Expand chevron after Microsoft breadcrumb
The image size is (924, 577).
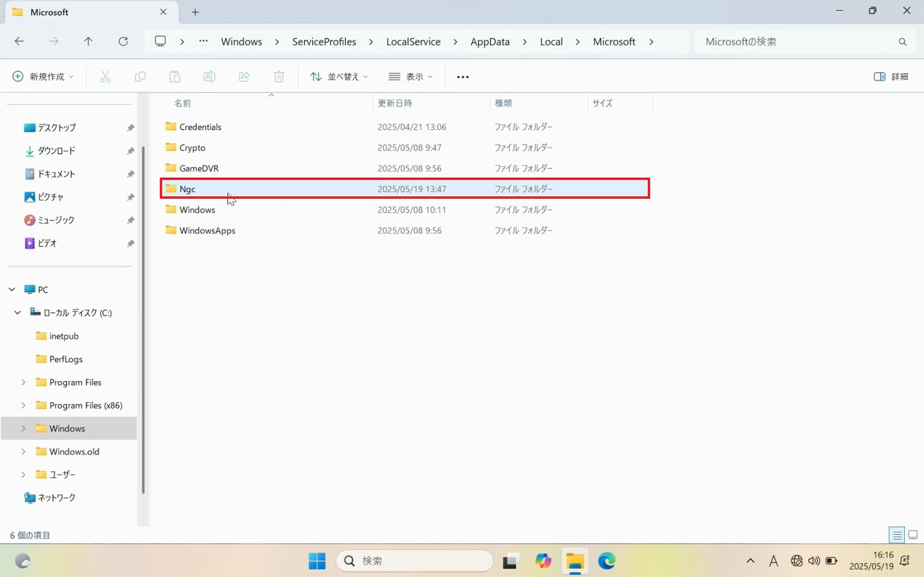click(651, 42)
